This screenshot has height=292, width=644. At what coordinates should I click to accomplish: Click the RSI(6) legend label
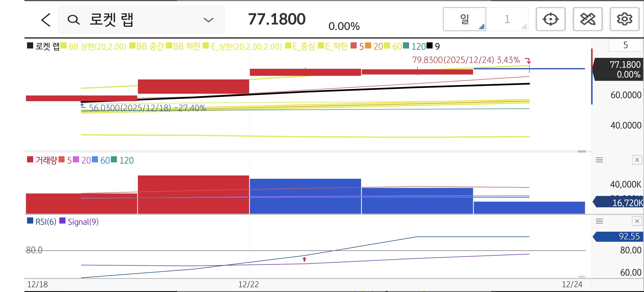pyautogui.click(x=46, y=222)
